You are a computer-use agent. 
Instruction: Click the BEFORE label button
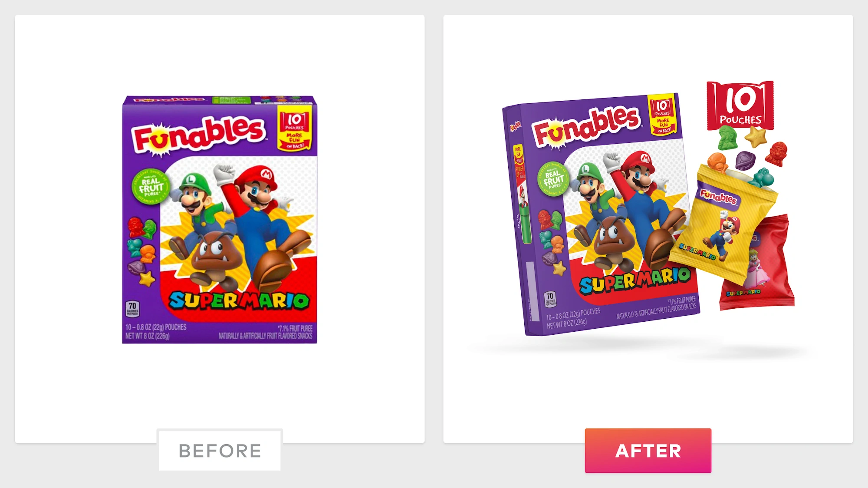click(x=220, y=450)
